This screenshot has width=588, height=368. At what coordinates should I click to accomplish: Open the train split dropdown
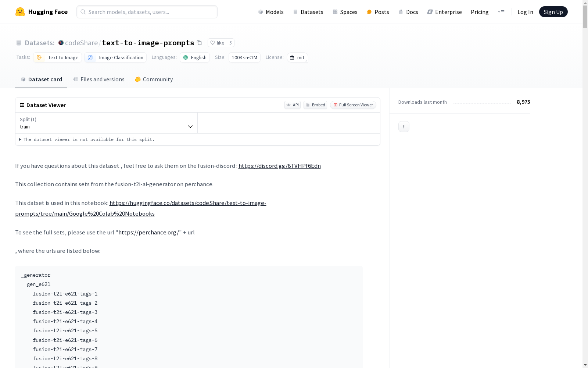click(107, 123)
